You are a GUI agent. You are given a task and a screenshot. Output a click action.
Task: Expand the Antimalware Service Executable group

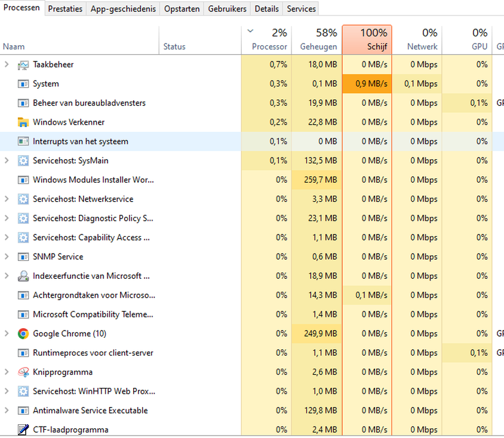7,411
